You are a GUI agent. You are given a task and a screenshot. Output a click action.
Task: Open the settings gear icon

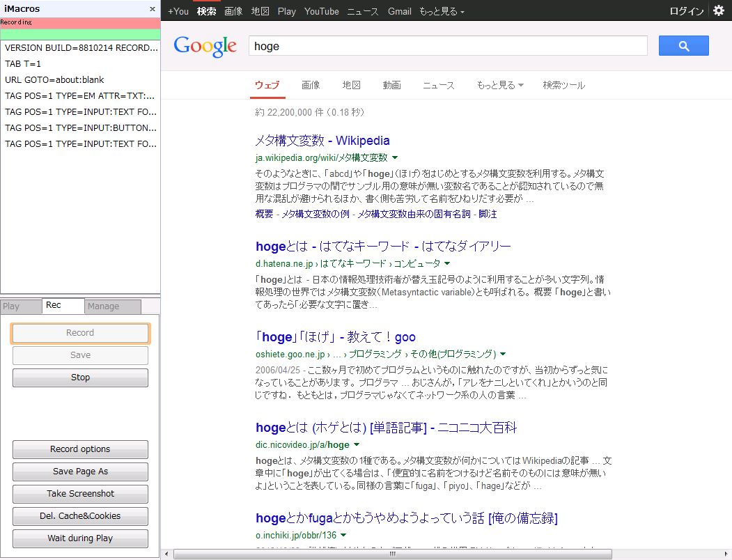click(x=719, y=10)
